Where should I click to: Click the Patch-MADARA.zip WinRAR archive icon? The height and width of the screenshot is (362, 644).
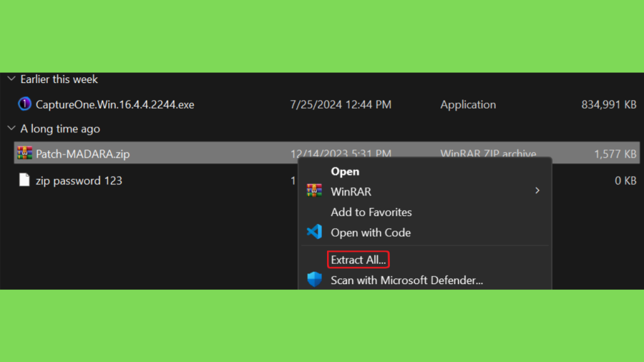pos(25,153)
